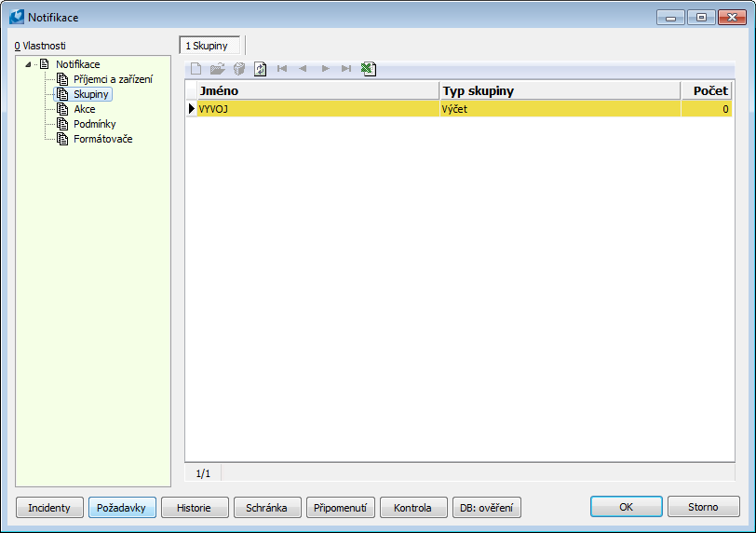Go to previous record icon
Viewport: 756px width, 533px height.
point(303,69)
